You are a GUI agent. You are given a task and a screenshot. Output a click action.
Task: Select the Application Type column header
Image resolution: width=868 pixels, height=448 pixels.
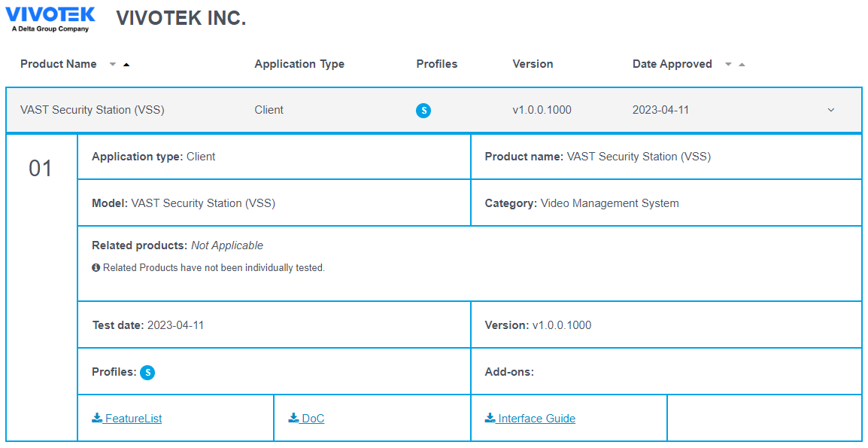point(299,64)
